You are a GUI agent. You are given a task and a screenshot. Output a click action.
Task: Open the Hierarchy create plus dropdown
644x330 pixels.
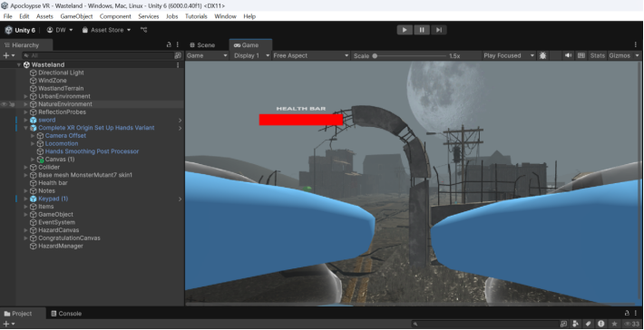tap(9, 55)
